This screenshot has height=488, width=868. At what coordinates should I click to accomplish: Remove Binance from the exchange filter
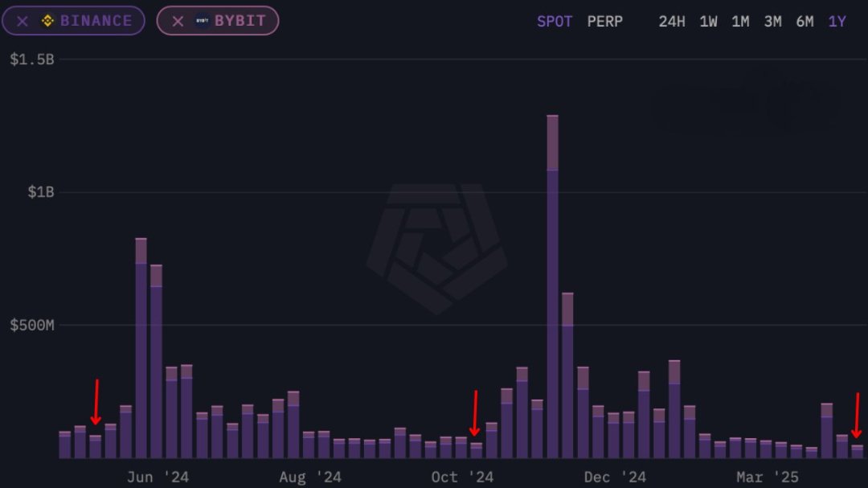pyautogui.click(x=22, y=21)
